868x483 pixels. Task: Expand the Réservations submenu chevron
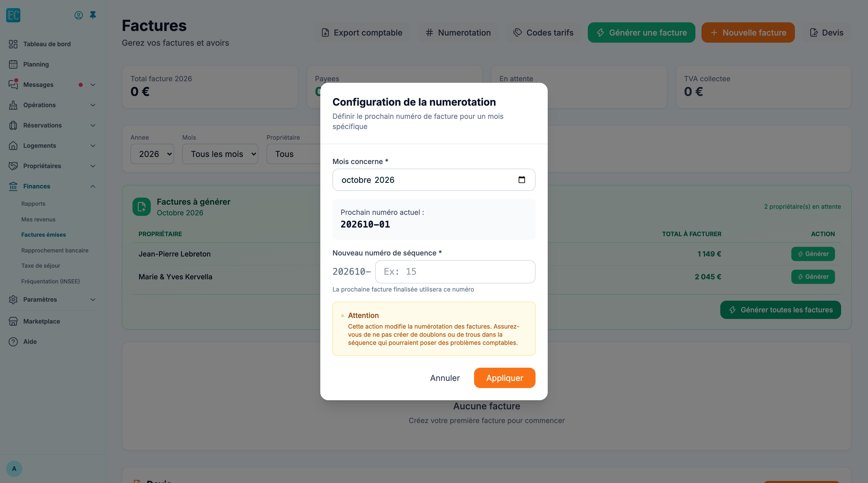[x=93, y=125]
